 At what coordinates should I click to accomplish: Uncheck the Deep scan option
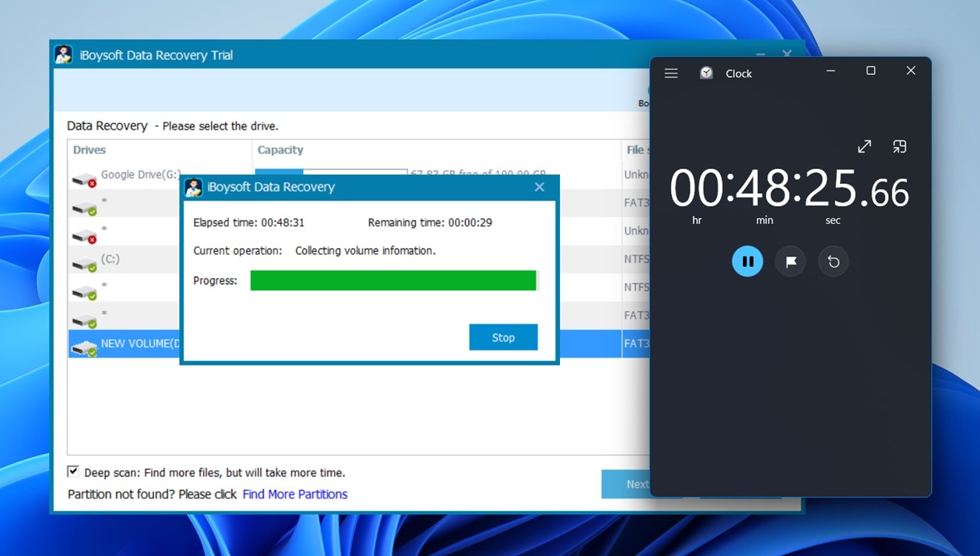(73, 471)
